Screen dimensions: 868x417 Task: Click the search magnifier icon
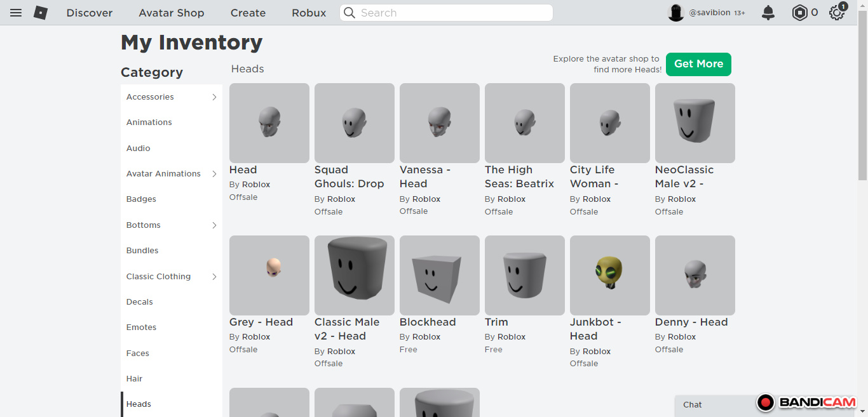(349, 13)
